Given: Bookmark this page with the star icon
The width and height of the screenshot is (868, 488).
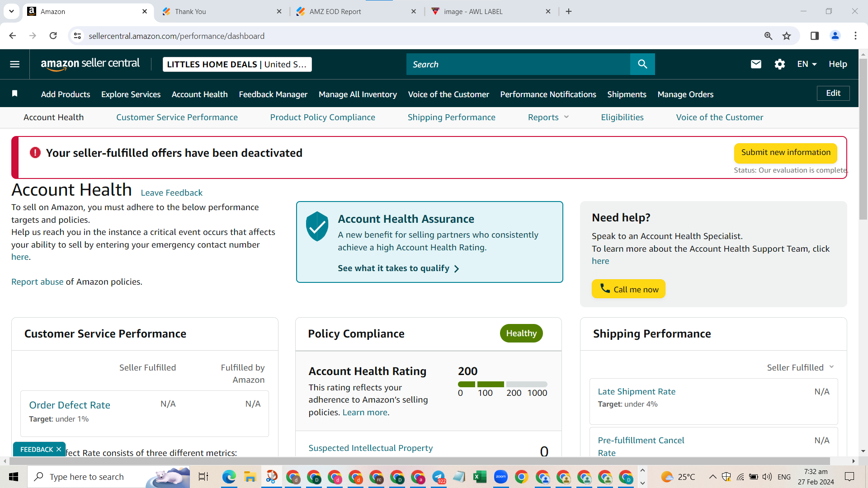Looking at the screenshot, I should [787, 36].
